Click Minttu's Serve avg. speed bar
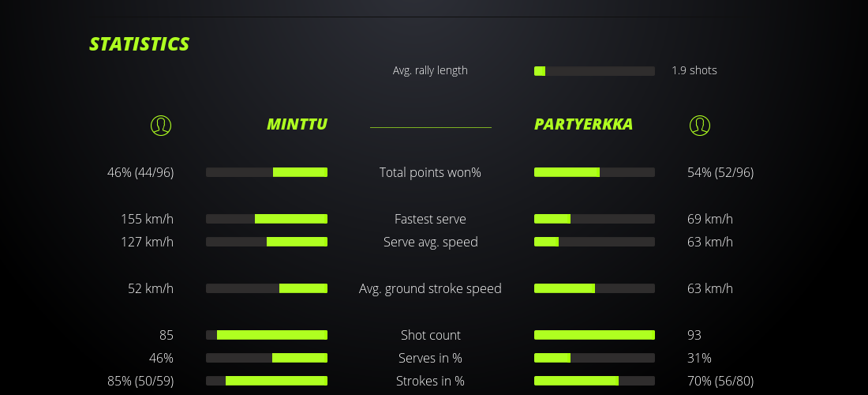The width and height of the screenshot is (868, 395). [267, 242]
